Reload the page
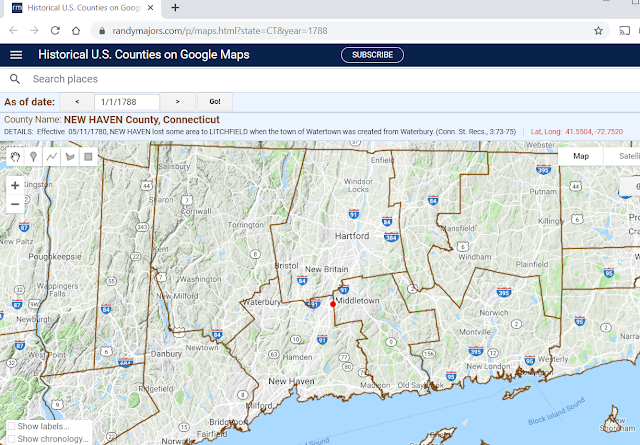 tap(55, 31)
